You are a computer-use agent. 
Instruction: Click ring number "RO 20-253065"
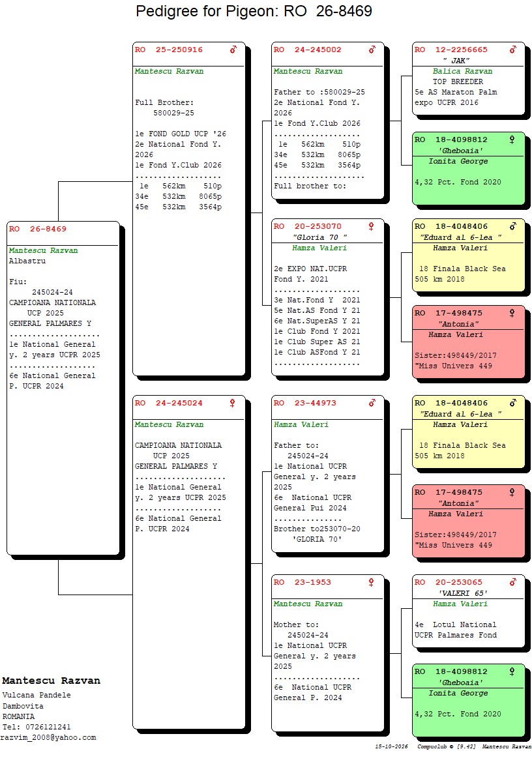pyautogui.click(x=448, y=582)
